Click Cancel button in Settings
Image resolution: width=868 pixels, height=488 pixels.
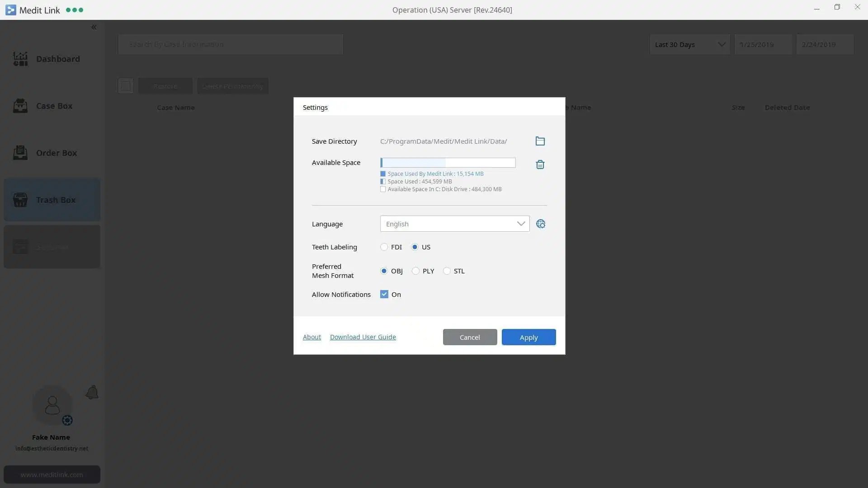click(x=470, y=337)
